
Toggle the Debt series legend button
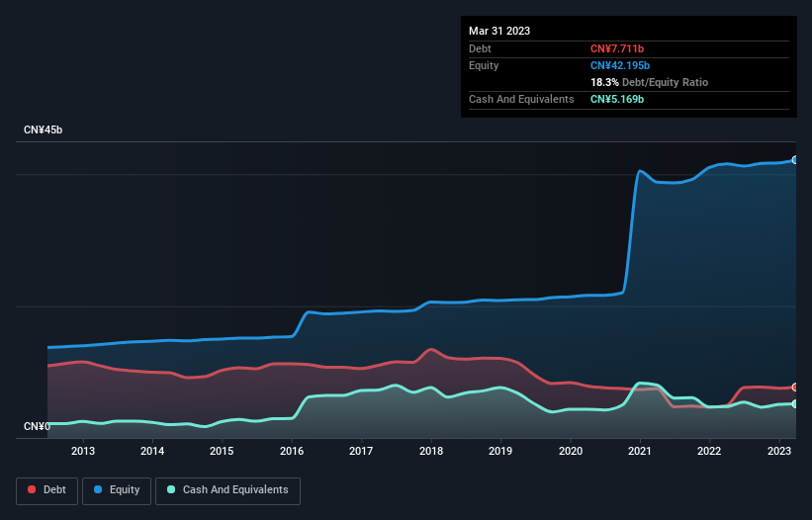[x=47, y=490]
